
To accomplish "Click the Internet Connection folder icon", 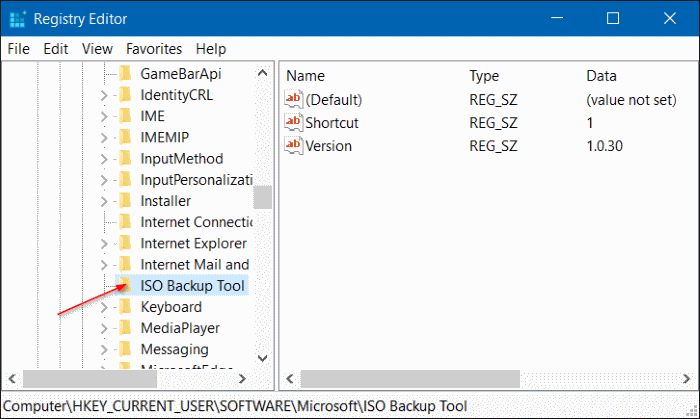I will click(x=125, y=222).
